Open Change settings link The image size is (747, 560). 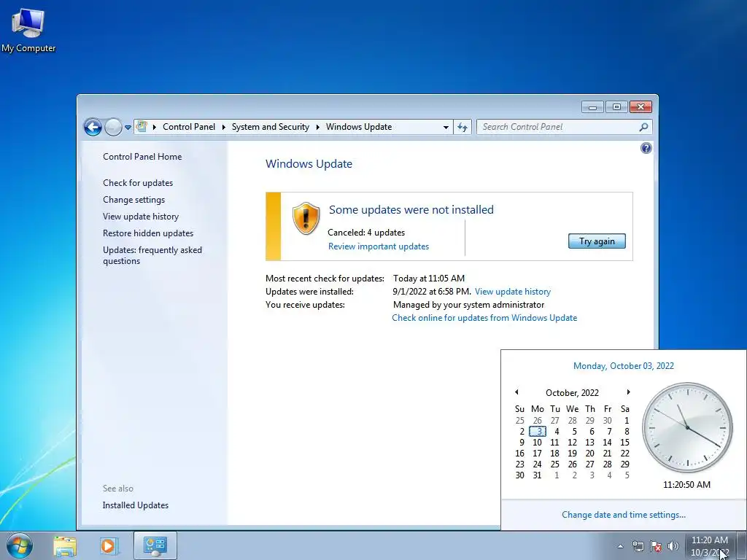(134, 200)
